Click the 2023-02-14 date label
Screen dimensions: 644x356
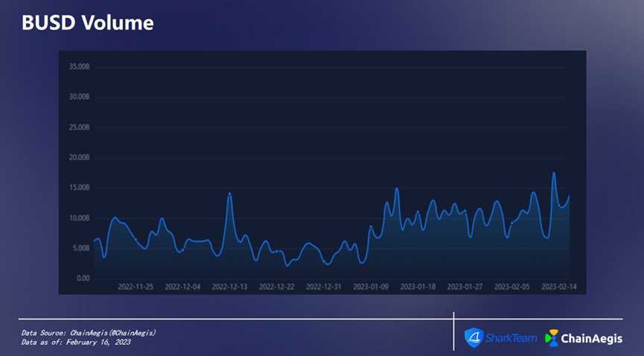pos(558,286)
